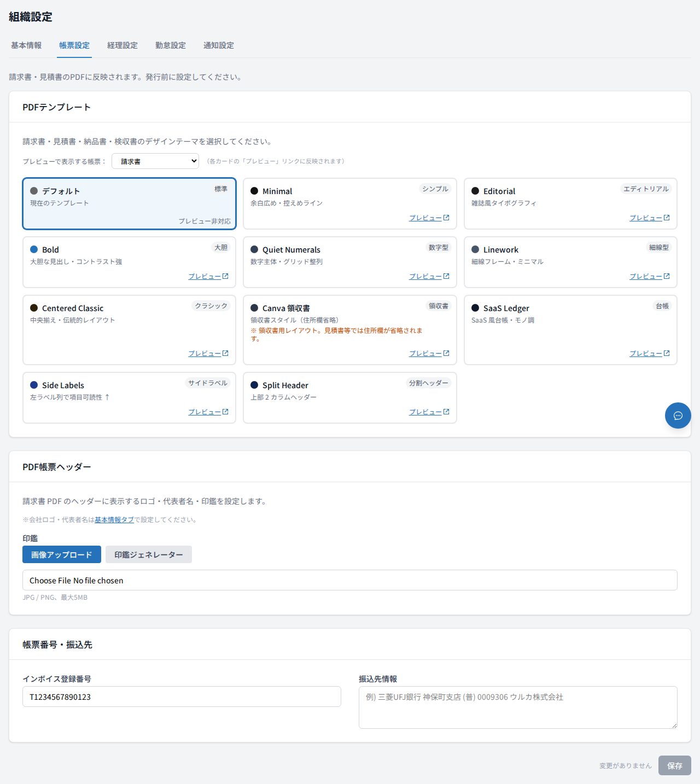Screen dimensions: 700x784
Task: Open the Canva 領収書 preview external-link icon
Action: (x=446, y=353)
